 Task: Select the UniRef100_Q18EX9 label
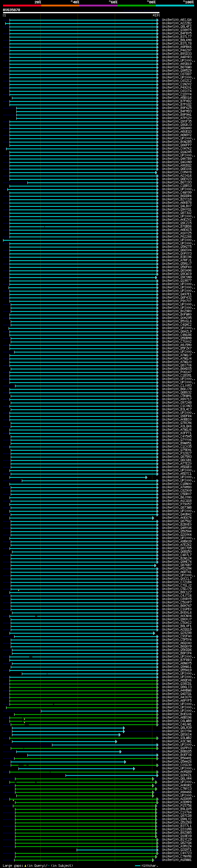tap(177, 836)
